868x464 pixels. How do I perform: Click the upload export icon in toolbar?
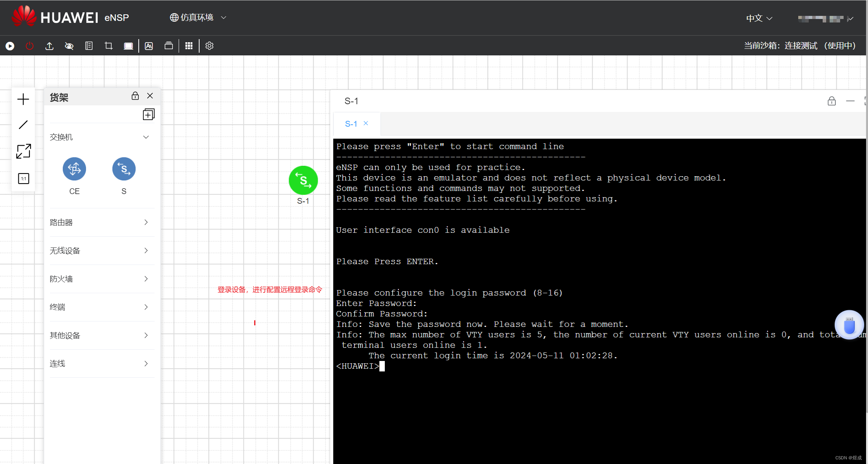[x=49, y=46]
